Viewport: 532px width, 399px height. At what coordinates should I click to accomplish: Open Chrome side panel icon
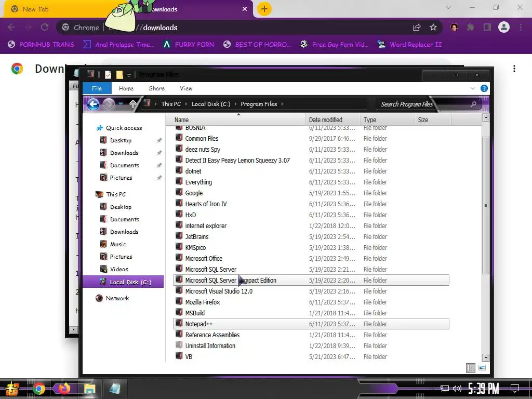point(487,27)
